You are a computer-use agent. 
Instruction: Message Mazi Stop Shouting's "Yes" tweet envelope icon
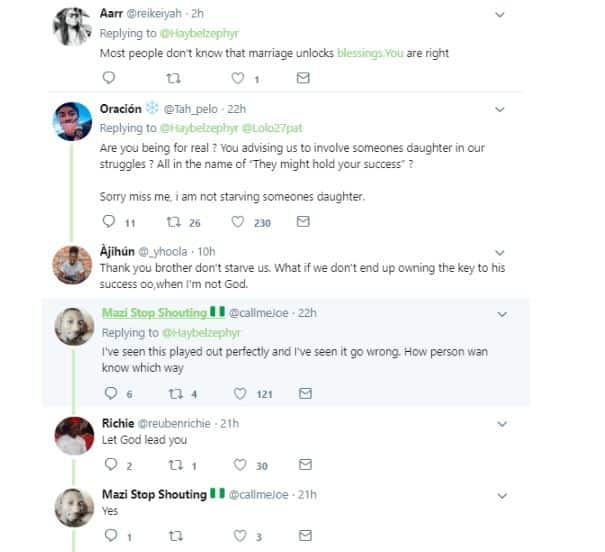tap(306, 537)
